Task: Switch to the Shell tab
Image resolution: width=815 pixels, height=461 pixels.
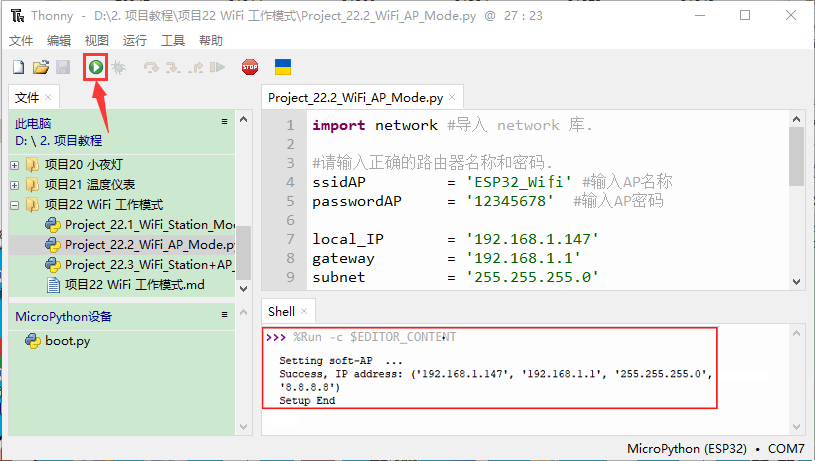Action: [x=282, y=312]
